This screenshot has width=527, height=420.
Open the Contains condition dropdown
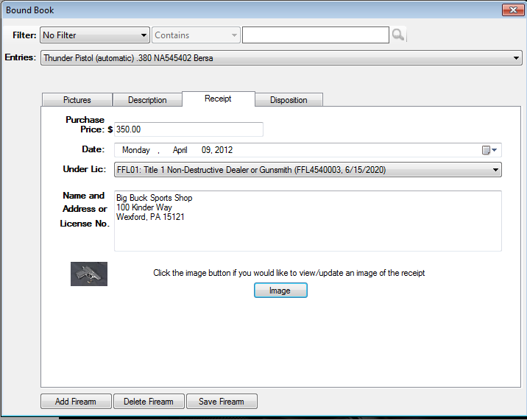click(196, 35)
